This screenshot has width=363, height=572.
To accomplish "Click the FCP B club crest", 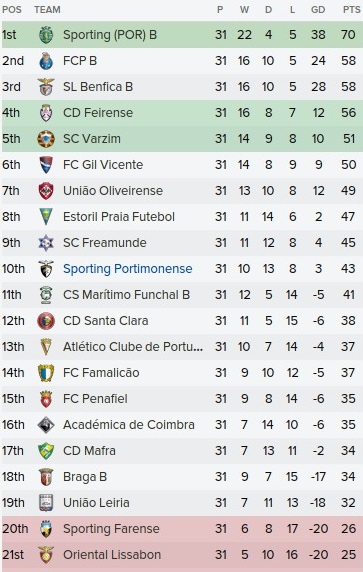I will coord(46,61).
